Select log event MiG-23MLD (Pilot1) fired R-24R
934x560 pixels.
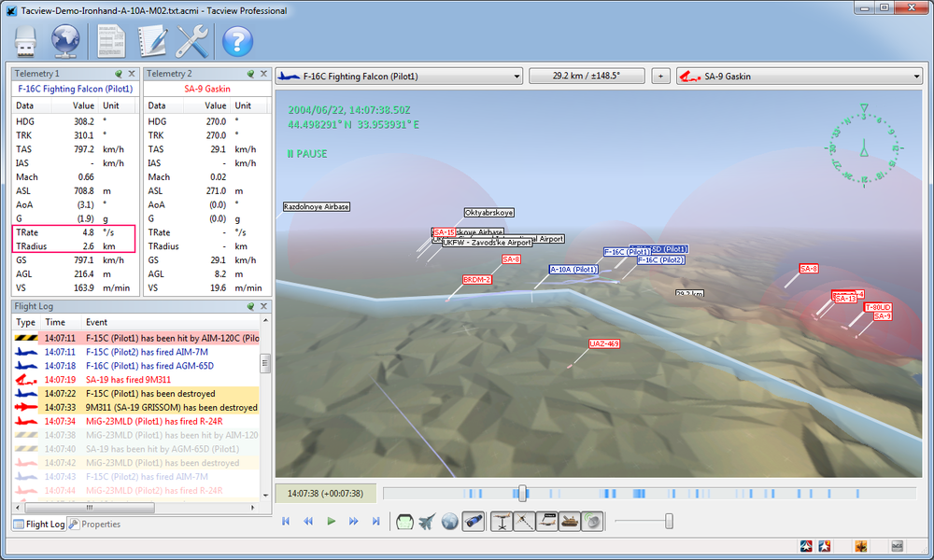[x=136, y=421]
